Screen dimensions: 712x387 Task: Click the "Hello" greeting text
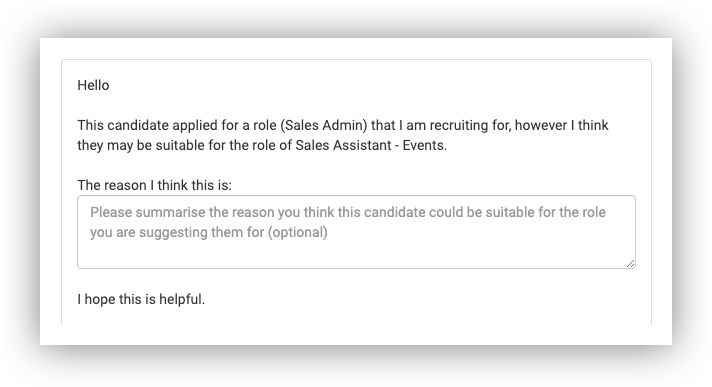point(93,85)
